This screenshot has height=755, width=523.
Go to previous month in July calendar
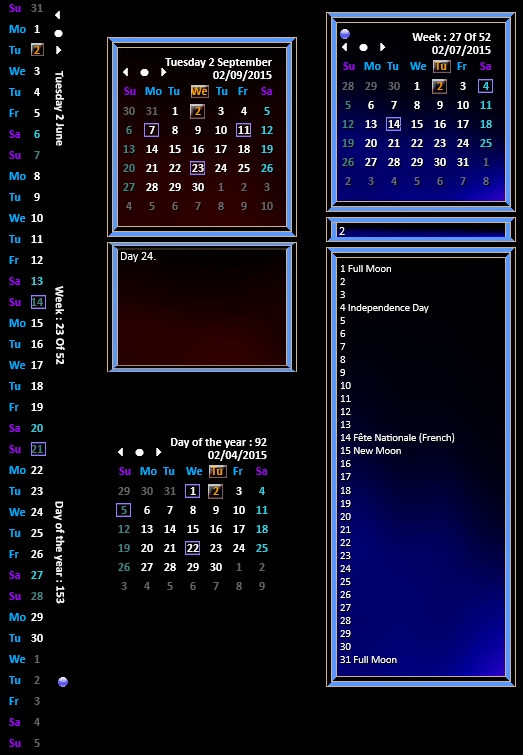tap(344, 47)
